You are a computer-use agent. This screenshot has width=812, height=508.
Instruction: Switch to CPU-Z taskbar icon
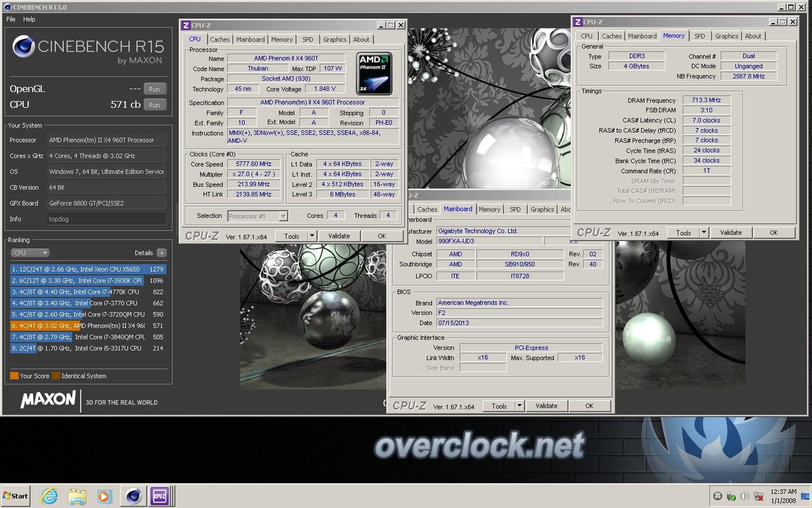(x=160, y=496)
